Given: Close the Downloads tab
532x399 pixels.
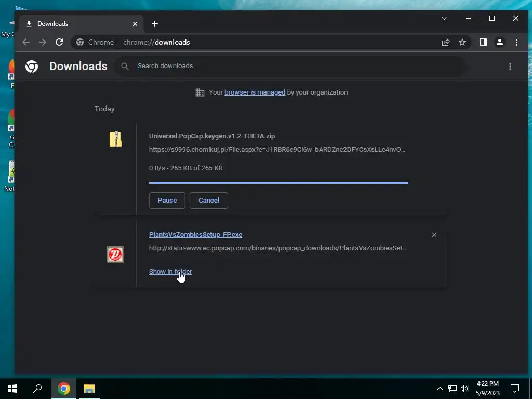Looking at the screenshot, I should tap(135, 24).
